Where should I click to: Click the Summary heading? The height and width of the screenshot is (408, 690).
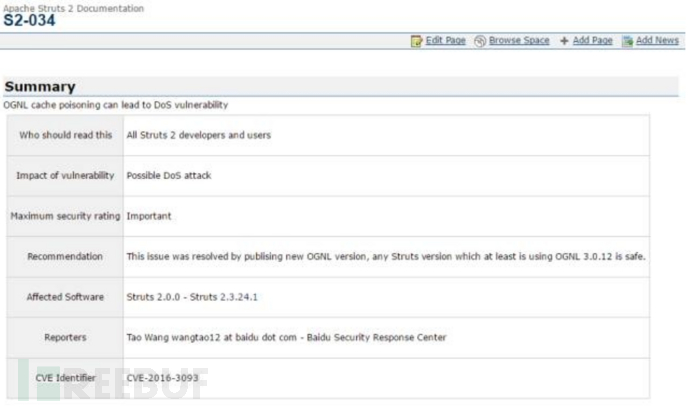point(40,87)
